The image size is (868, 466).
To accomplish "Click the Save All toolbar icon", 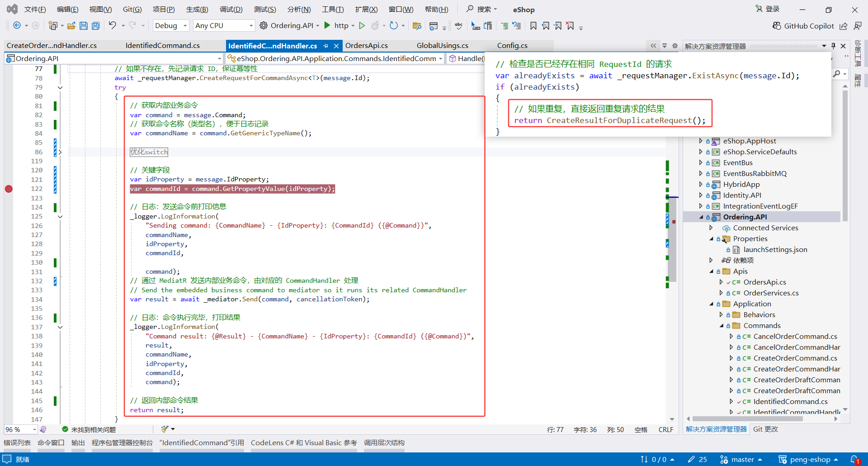I will 96,26.
